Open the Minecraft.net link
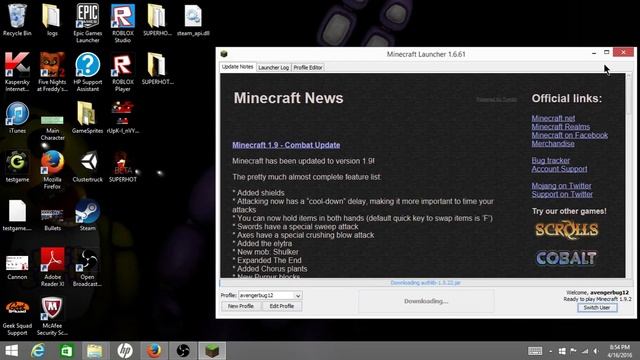This screenshot has height=360, width=640. (x=553, y=118)
